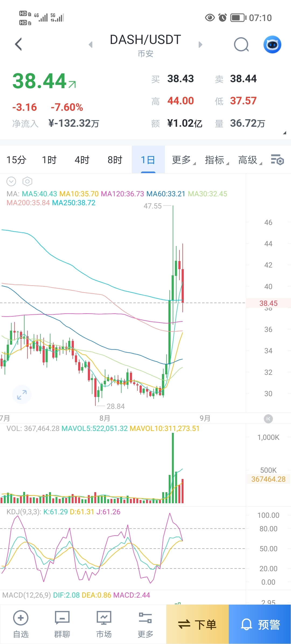291x644 pixels.
Task: Tap the MACD(12,26,9) indicator label
Action: click(x=26, y=595)
